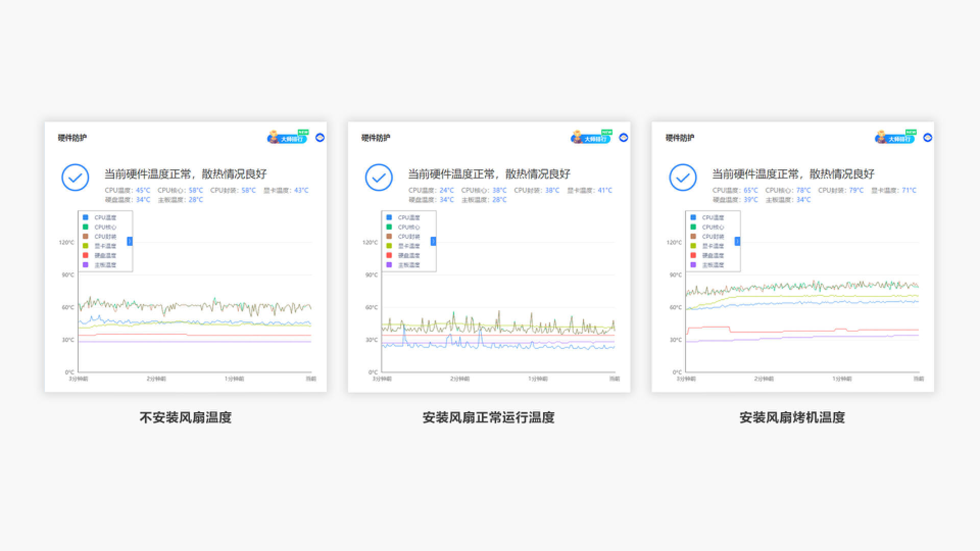
Task: Collapse the legend using blue arrow in left chart
Action: pyautogui.click(x=131, y=241)
